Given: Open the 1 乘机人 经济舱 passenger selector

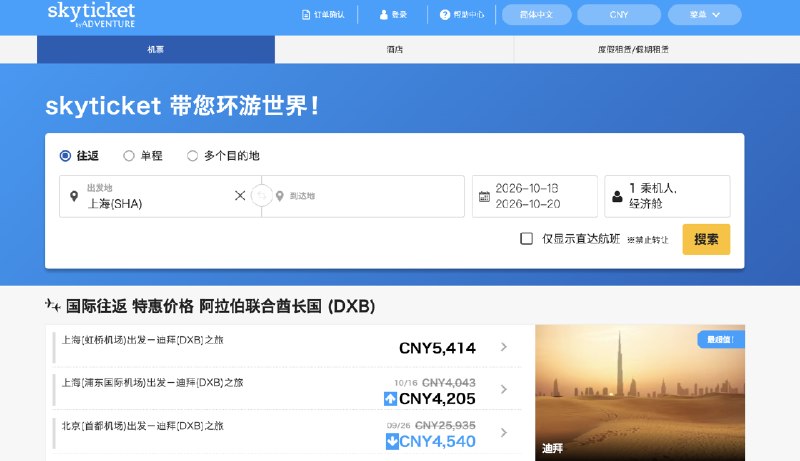Looking at the screenshot, I should (667, 196).
